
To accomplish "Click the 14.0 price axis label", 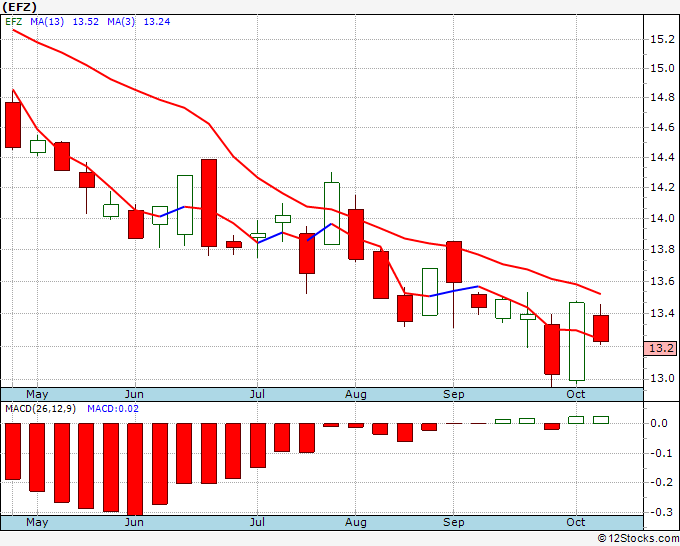I will [x=662, y=218].
